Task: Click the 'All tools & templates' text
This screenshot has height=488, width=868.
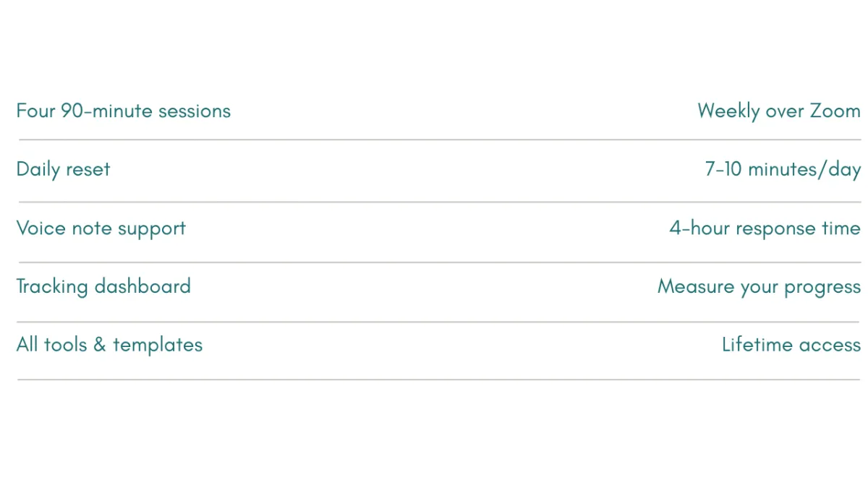Action: tap(109, 345)
